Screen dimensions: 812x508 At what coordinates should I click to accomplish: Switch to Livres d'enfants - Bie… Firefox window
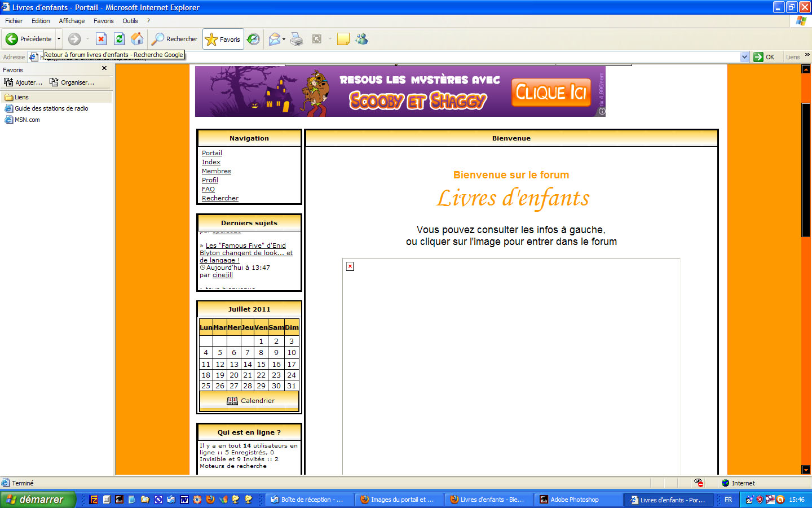489,500
